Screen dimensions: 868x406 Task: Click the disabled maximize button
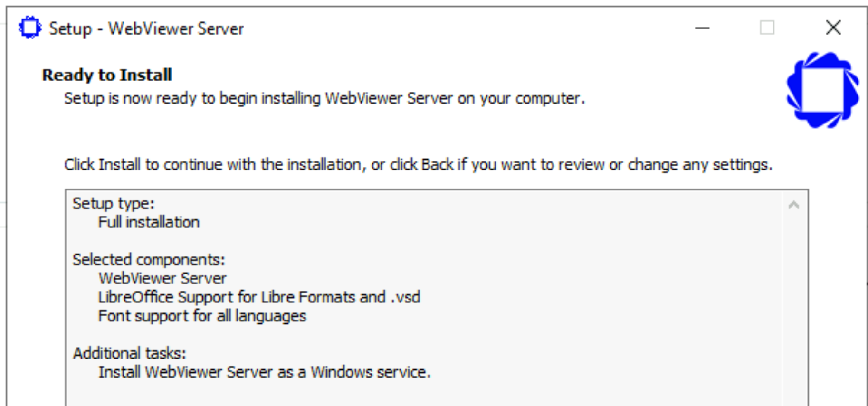coord(767,28)
